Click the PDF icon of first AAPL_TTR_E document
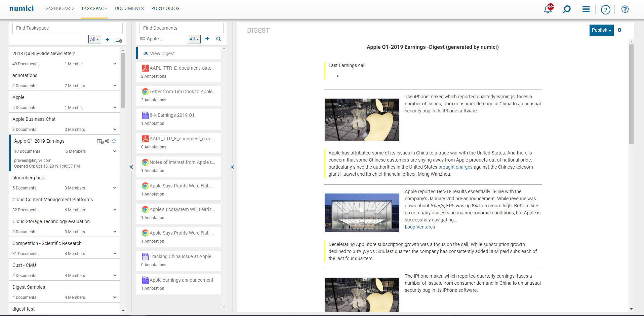 [x=145, y=68]
